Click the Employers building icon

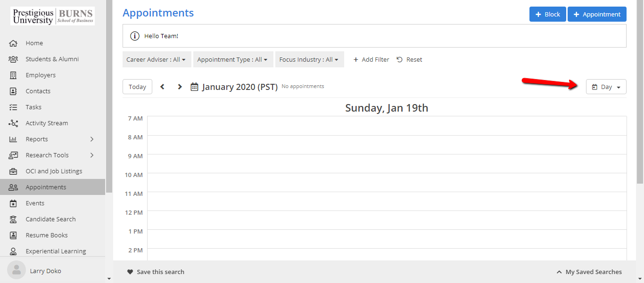(x=13, y=75)
